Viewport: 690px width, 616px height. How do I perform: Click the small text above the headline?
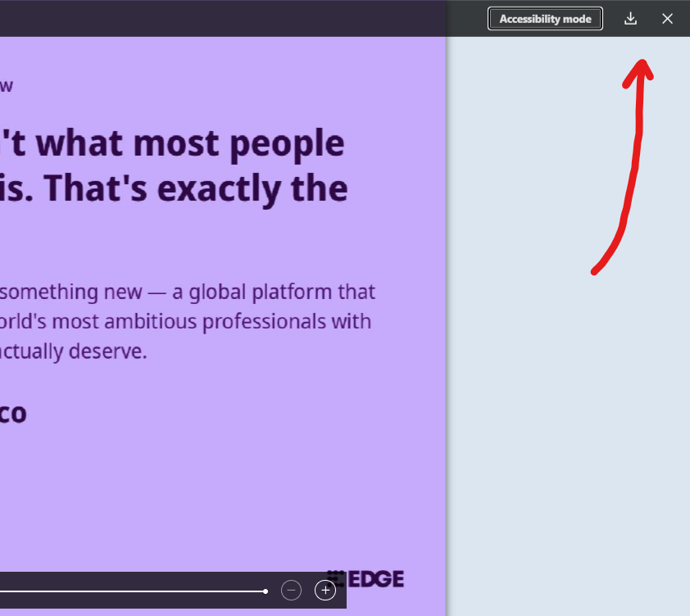(x=7, y=86)
